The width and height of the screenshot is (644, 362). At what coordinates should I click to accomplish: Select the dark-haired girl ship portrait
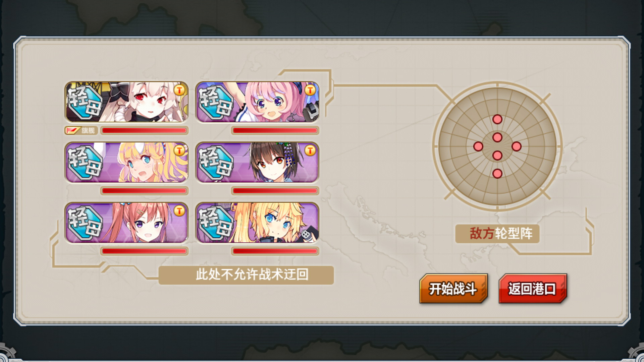(x=257, y=162)
